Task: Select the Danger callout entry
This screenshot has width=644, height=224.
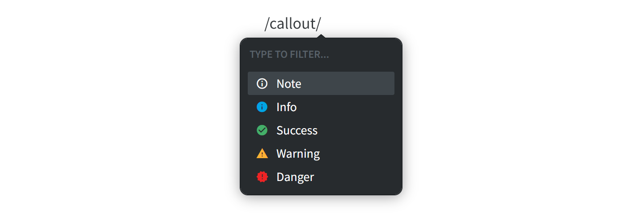Action: click(321, 177)
